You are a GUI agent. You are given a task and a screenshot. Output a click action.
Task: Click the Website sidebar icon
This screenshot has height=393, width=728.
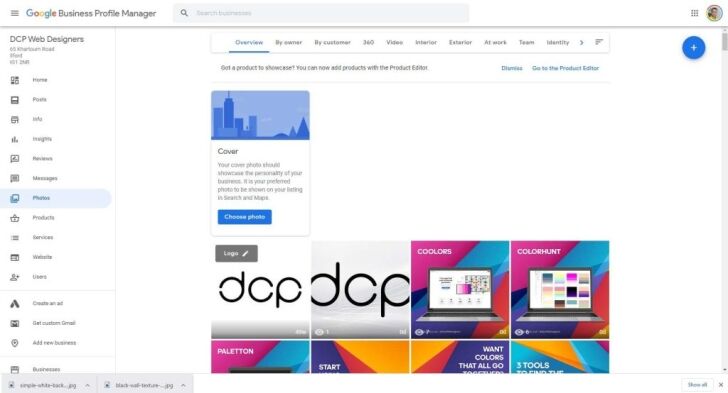click(x=15, y=257)
